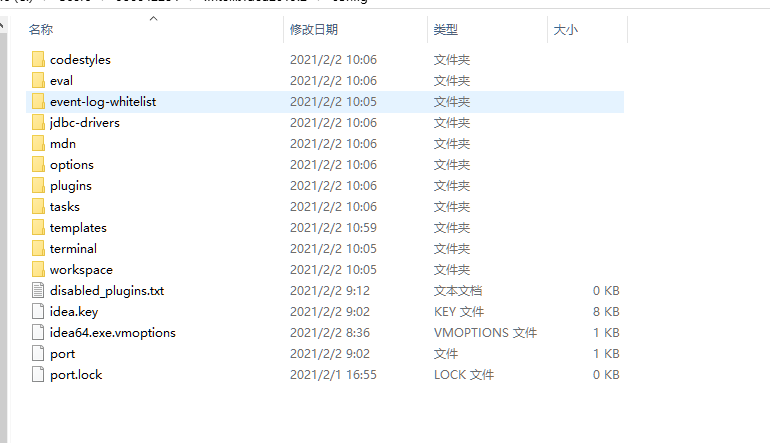
Task: Select the disabled_plugins.txt text file icon
Action: 38,291
